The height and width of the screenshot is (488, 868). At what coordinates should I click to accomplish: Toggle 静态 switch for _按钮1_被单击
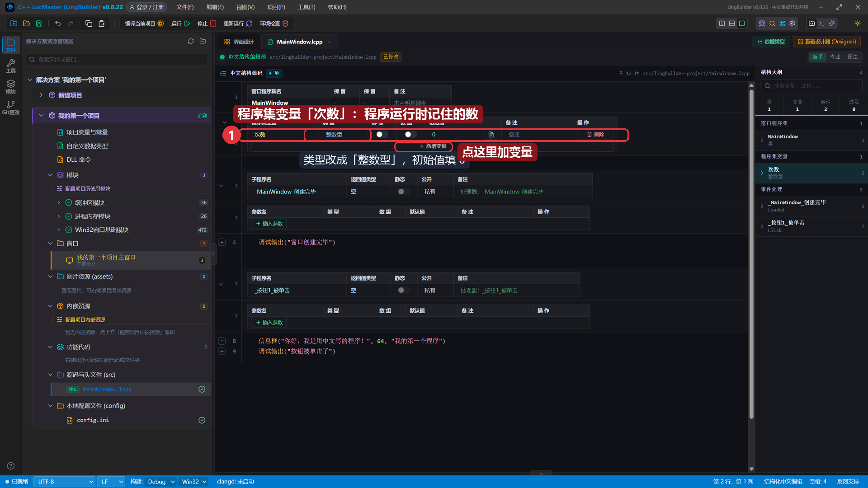(x=404, y=290)
